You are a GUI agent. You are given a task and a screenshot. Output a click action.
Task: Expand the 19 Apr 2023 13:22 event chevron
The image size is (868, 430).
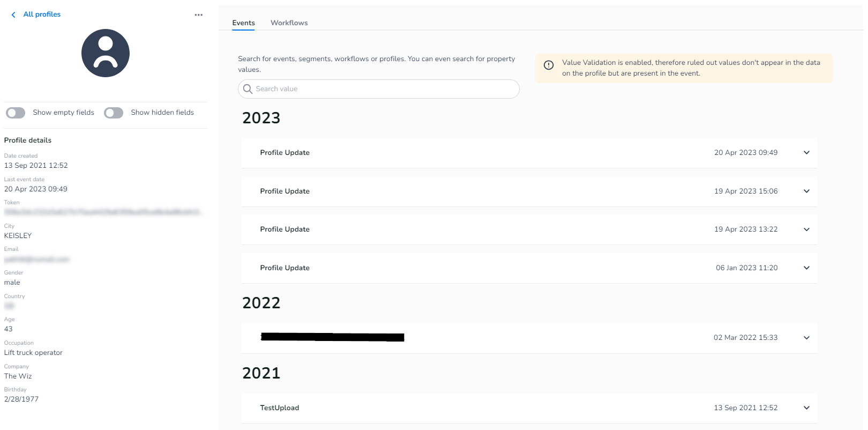[x=806, y=229]
